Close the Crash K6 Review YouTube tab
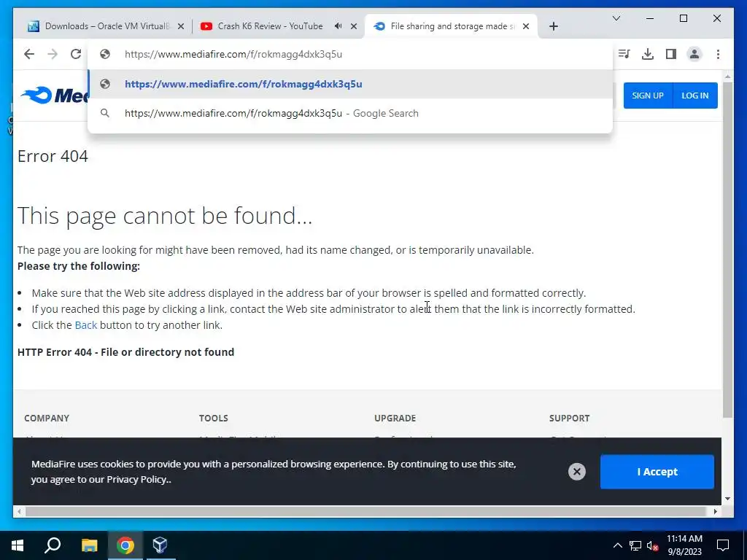The height and width of the screenshot is (560, 747). 354,26
